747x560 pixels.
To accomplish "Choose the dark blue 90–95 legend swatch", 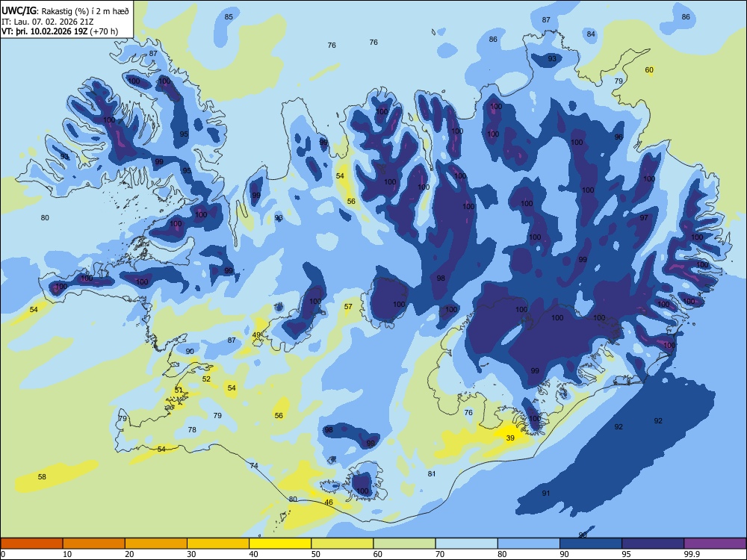I will pos(591,544).
